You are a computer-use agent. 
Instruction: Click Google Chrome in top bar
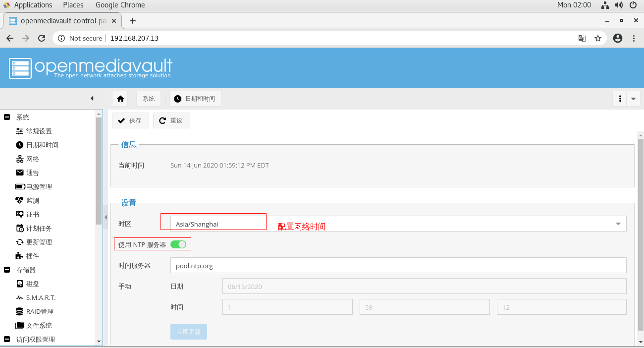point(120,5)
